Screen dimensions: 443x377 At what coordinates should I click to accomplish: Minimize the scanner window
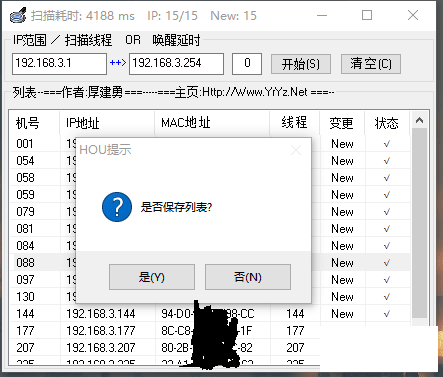322,15
